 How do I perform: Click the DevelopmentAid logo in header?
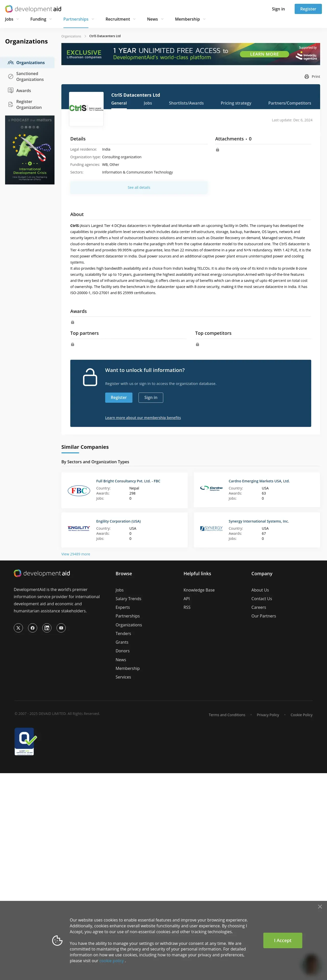(x=33, y=9)
